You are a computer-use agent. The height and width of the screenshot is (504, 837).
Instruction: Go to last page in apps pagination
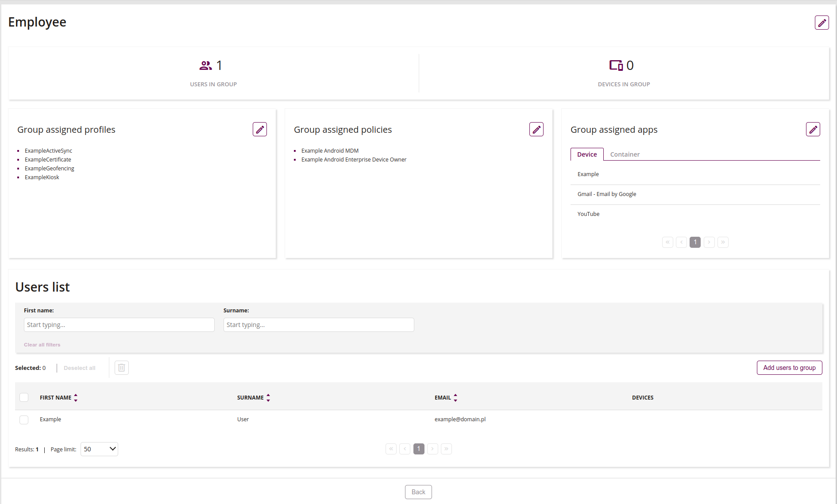[x=723, y=242]
